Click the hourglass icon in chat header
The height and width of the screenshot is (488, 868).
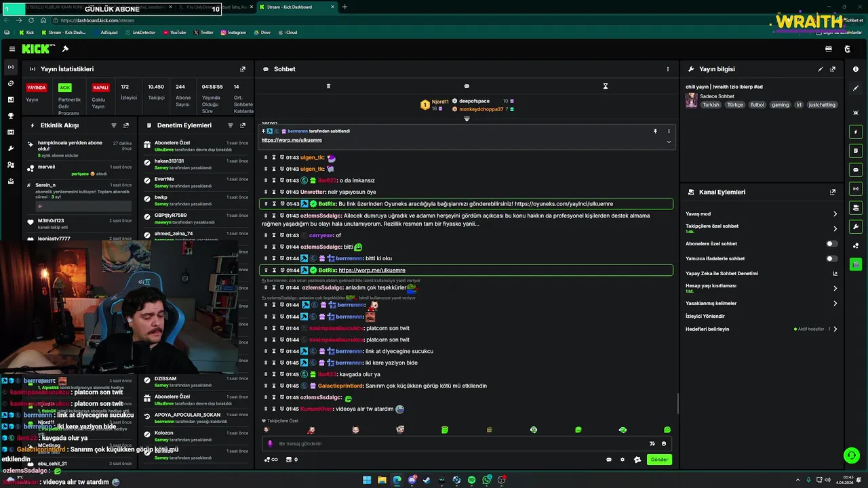coord(606,86)
